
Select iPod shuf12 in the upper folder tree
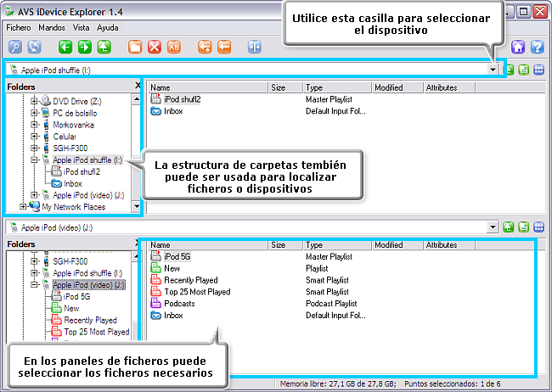pyautogui.click(x=82, y=171)
